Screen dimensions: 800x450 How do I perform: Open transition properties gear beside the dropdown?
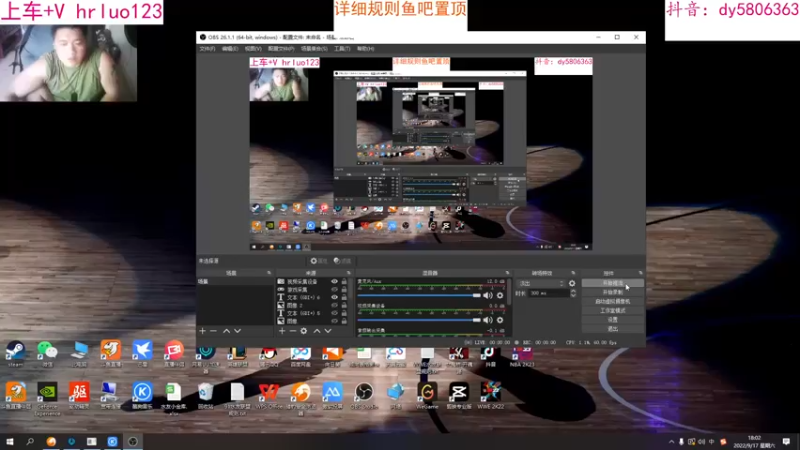[572, 283]
